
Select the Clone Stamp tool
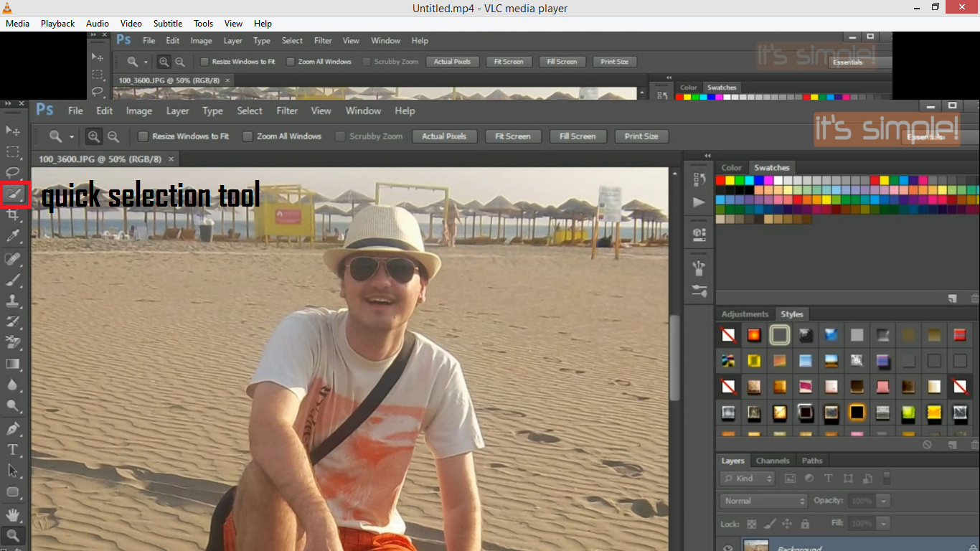[13, 300]
